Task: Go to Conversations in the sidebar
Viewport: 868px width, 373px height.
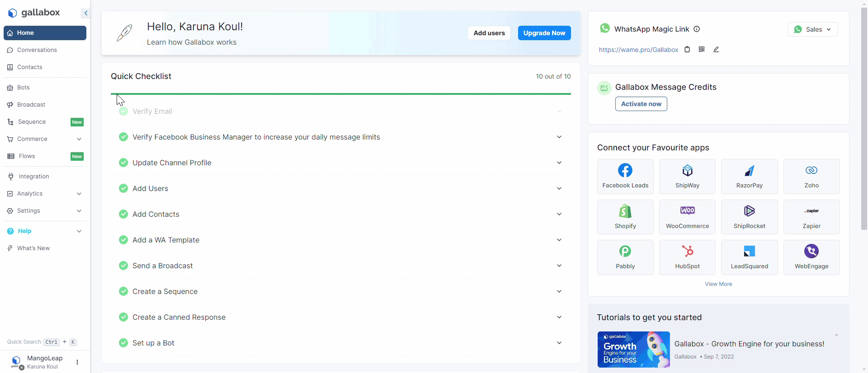Action: (x=37, y=50)
